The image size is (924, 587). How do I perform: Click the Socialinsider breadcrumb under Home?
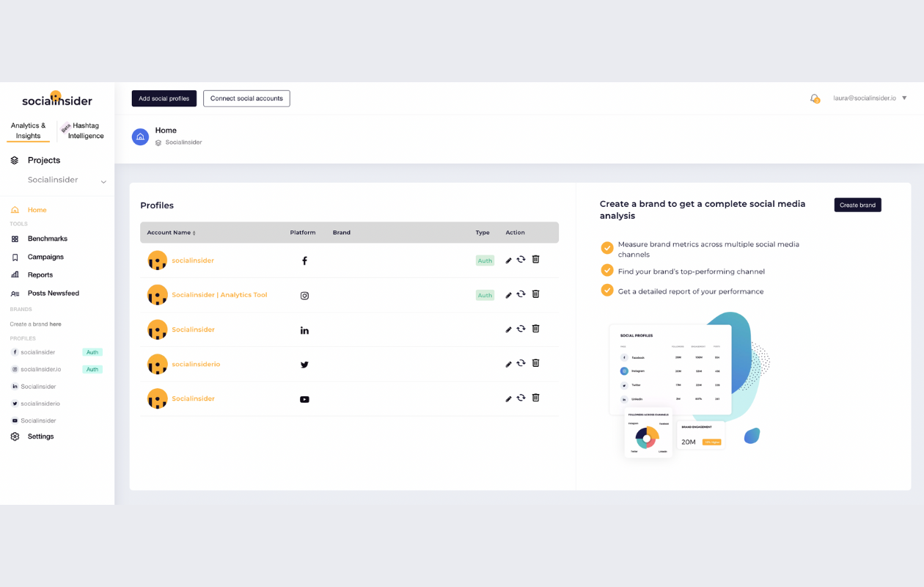pyautogui.click(x=183, y=142)
